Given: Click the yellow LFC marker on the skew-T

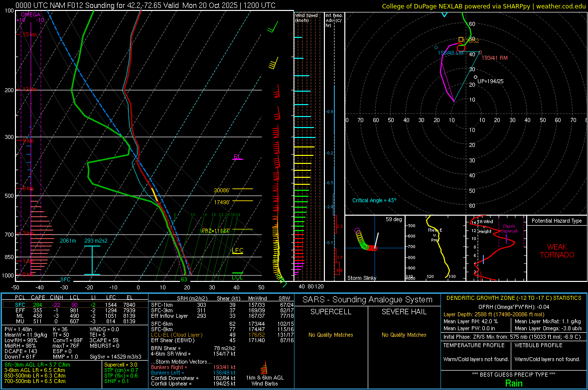Looking at the screenshot, I should pyautogui.click(x=238, y=251).
